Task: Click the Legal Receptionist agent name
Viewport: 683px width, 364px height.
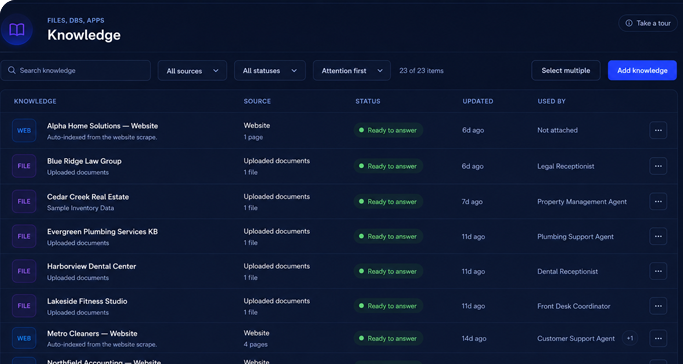Action: [566, 166]
